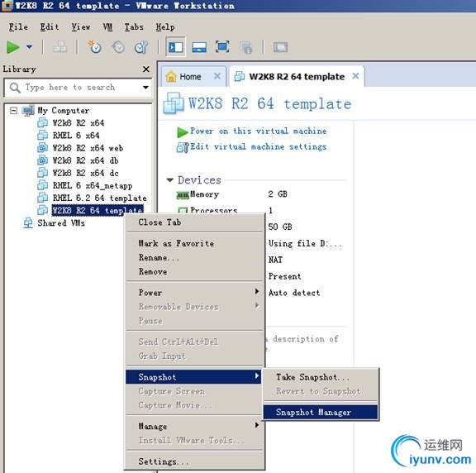Screen dimensions: 476x473
Task: Expand the Power submenu
Action: (x=194, y=293)
